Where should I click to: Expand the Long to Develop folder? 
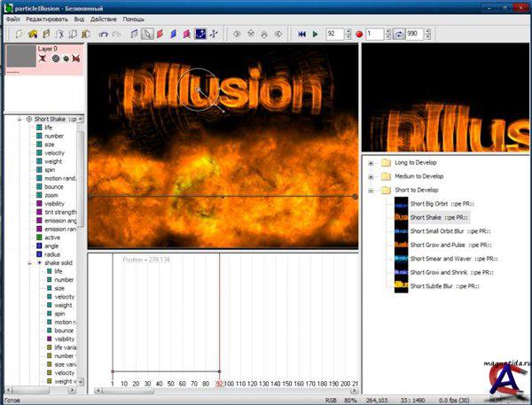tap(373, 163)
